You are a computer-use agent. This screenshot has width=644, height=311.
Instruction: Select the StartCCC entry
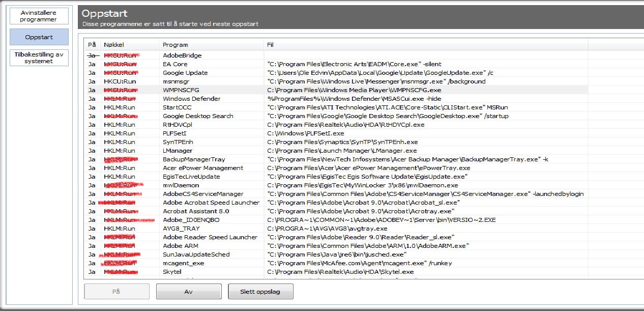coord(176,107)
